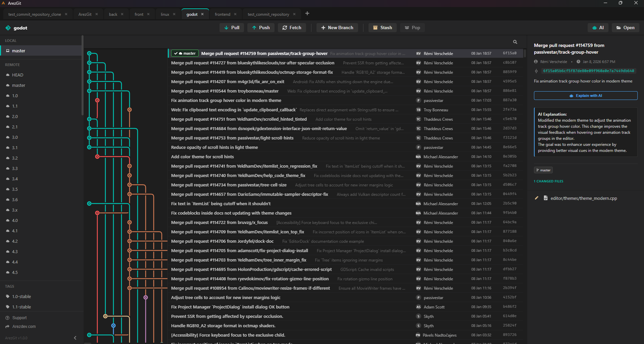Click the master badge in commit details

click(543, 170)
